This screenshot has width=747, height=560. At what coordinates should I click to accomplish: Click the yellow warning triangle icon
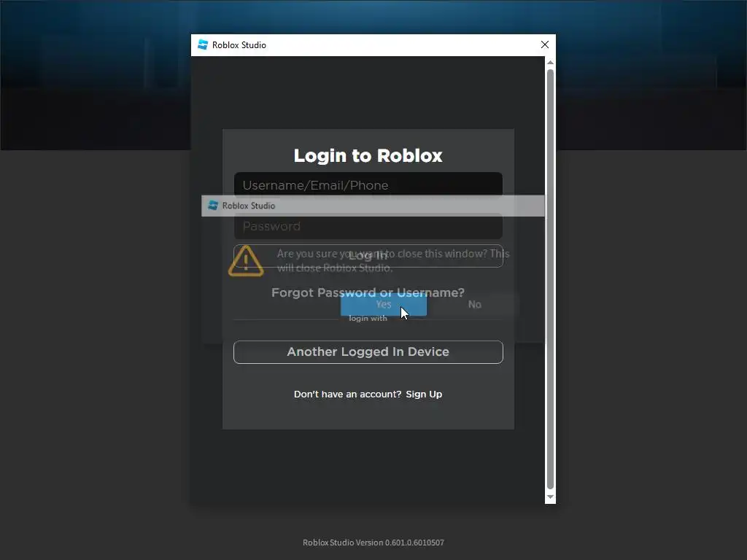[x=246, y=261]
